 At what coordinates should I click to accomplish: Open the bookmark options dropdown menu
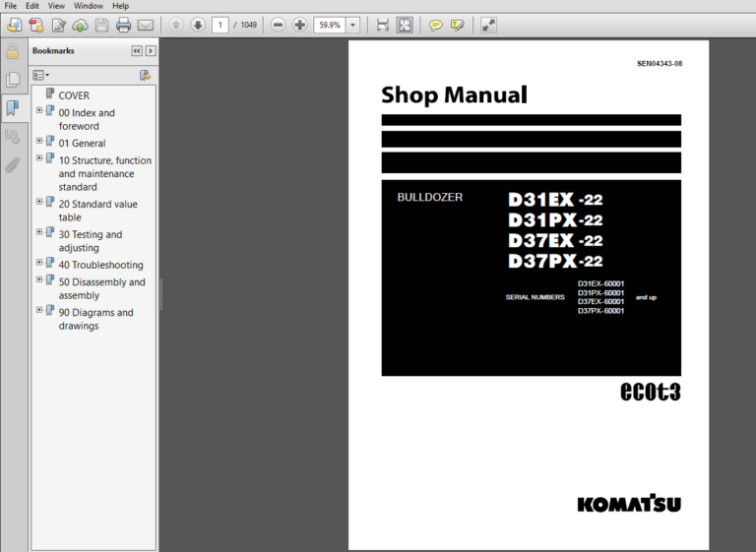40,75
